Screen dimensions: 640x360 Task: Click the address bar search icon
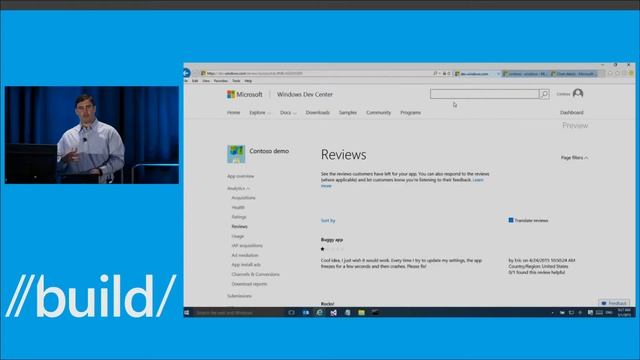[436, 73]
